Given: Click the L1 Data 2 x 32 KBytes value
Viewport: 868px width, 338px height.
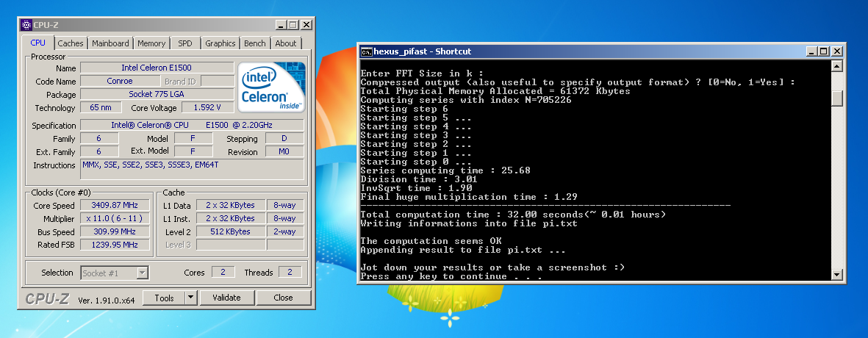Looking at the screenshot, I should [230, 205].
